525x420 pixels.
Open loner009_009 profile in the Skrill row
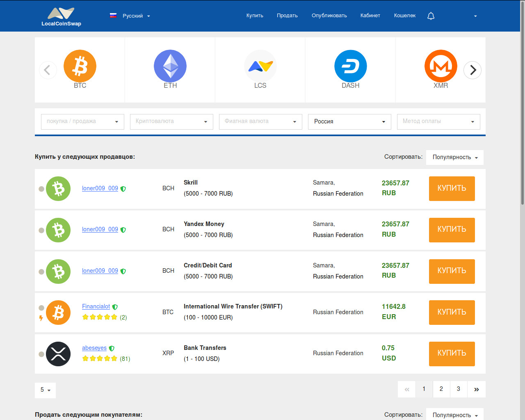pyautogui.click(x=100, y=188)
